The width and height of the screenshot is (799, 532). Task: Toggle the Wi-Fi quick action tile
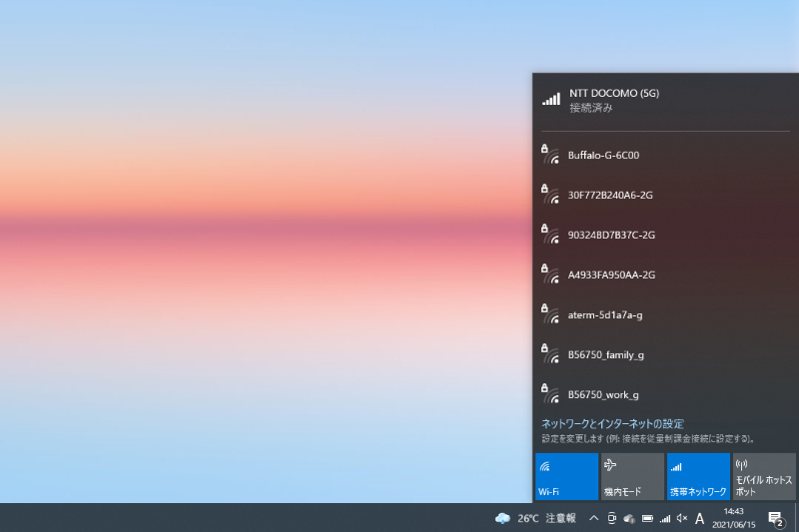tap(566, 476)
